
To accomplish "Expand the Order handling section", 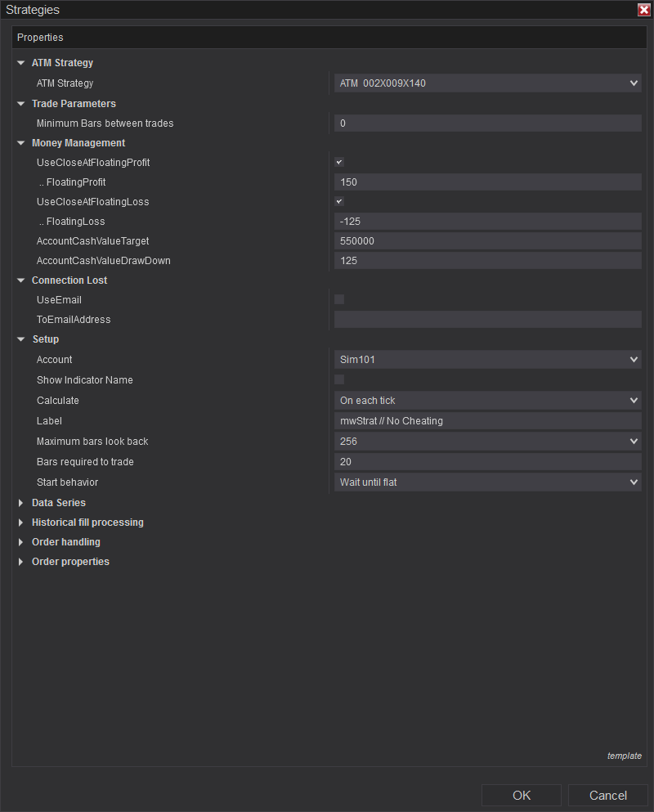I will pos(20,542).
